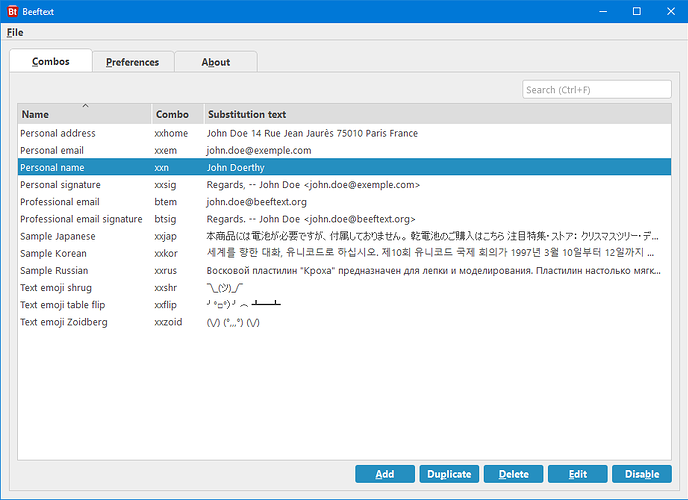Disable the selected combo

641,474
